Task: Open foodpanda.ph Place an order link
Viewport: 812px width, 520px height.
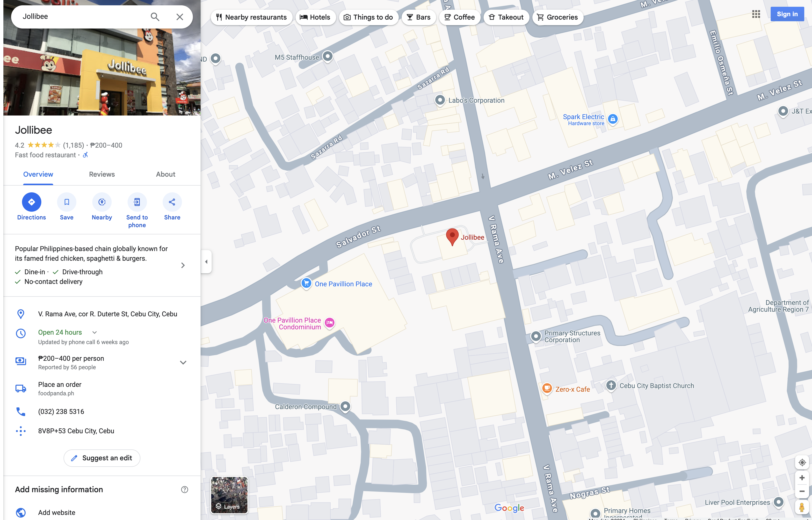Action: tap(102, 389)
